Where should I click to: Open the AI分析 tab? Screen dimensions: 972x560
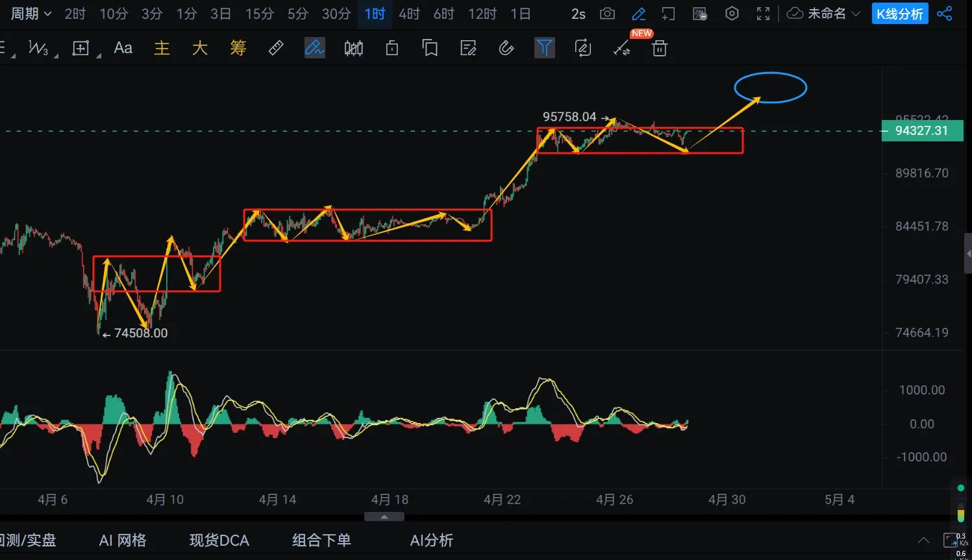(431, 541)
